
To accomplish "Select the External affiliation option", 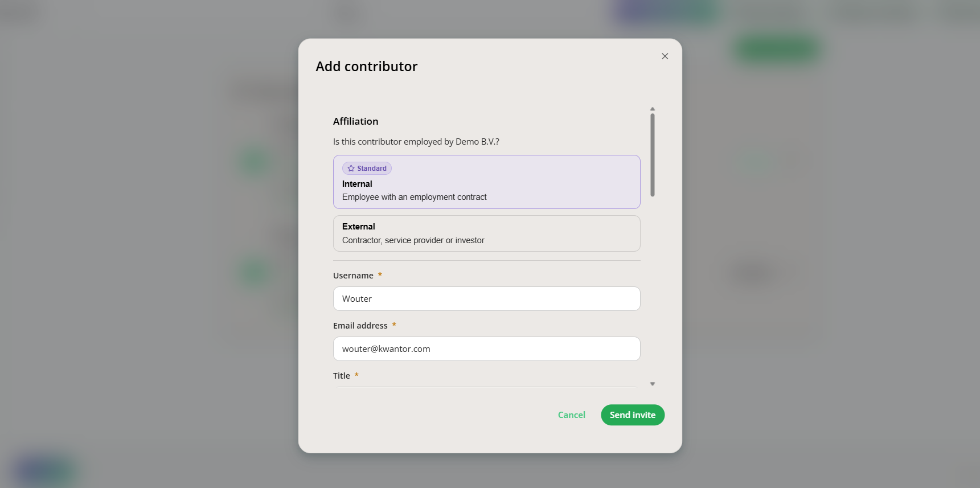I will (x=486, y=233).
